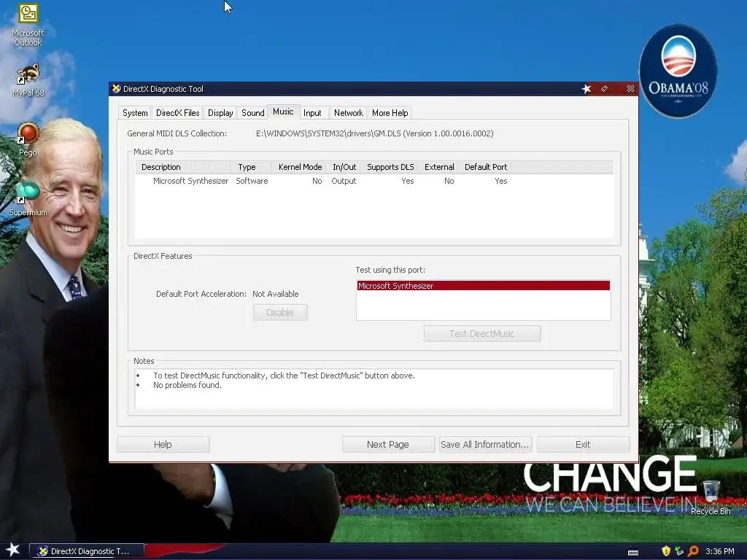Click the External column header
747x560 pixels.
439,167
